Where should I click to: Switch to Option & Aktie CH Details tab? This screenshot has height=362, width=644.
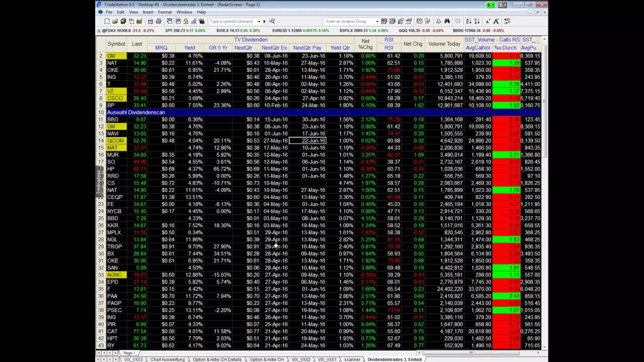pyautogui.click(x=217, y=359)
